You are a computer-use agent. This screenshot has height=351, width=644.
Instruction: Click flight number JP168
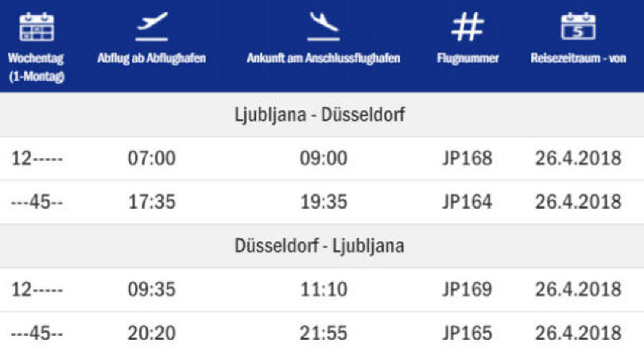click(x=467, y=158)
